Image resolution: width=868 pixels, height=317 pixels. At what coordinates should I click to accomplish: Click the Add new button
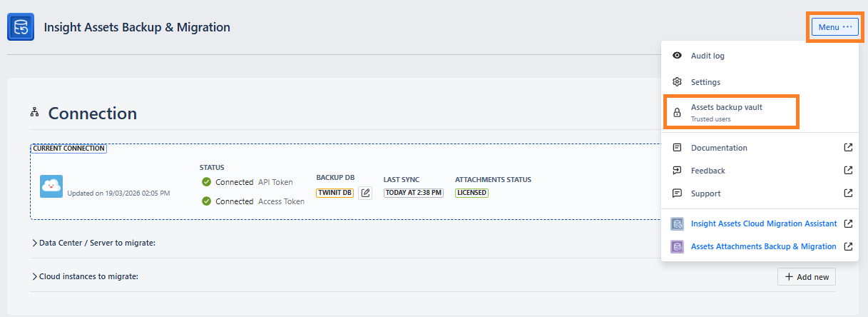click(806, 276)
